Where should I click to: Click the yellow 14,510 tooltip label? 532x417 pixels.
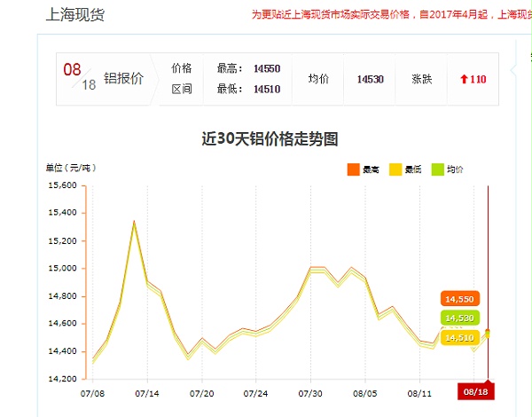[459, 337]
